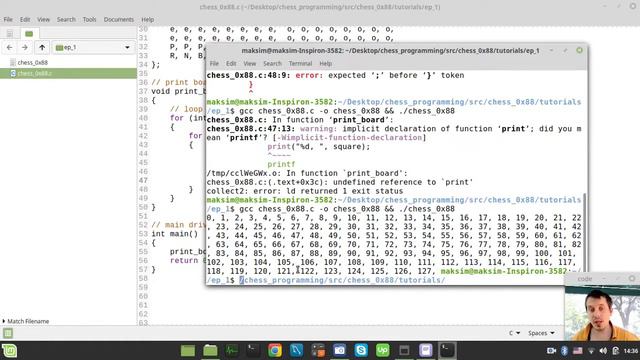Switch to the Documents side panel tab

point(9,33)
